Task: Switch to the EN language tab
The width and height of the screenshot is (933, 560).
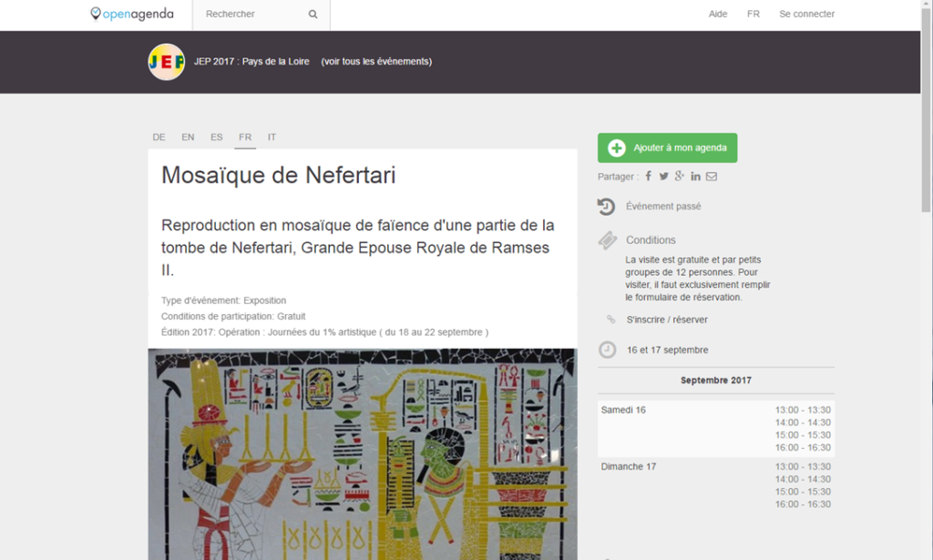Action: pyautogui.click(x=188, y=137)
